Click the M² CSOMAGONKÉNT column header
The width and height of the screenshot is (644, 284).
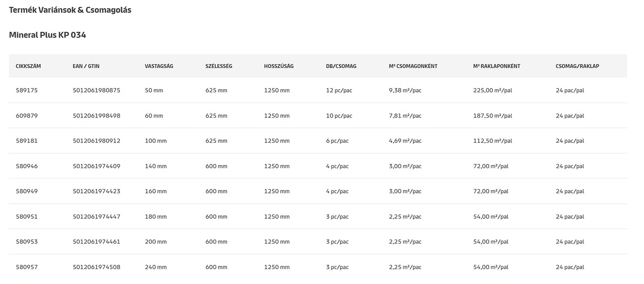pyautogui.click(x=413, y=66)
